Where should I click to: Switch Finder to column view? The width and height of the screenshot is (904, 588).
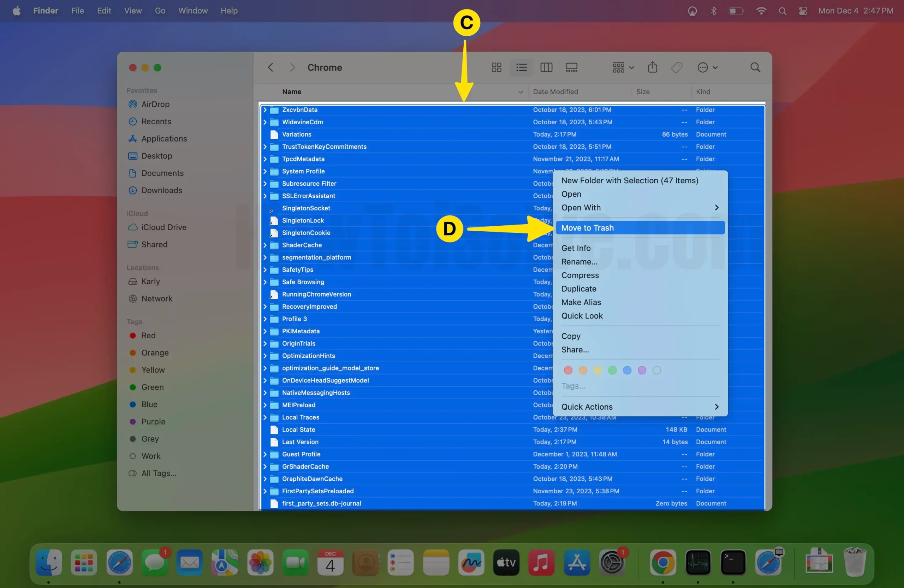tap(546, 67)
